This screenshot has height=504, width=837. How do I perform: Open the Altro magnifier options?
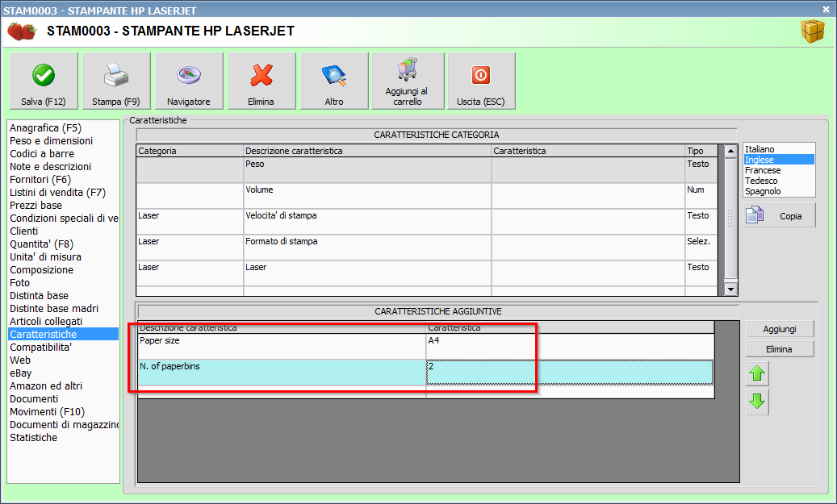pyautogui.click(x=334, y=81)
